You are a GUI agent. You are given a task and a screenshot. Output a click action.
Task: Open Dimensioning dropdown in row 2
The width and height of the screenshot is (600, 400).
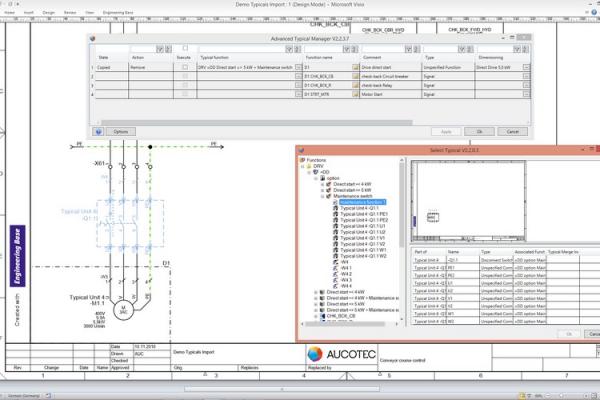pos(526,77)
